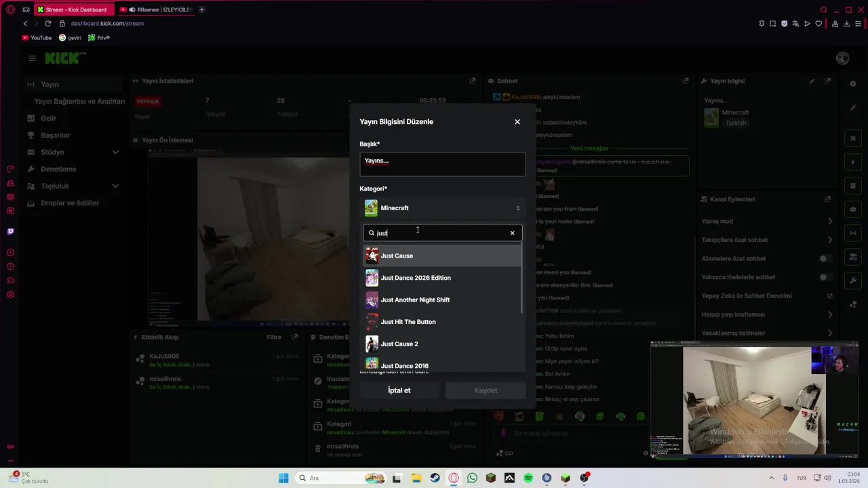Click the category results scrollbar
This screenshot has width=868, height=488.
[x=521, y=279]
